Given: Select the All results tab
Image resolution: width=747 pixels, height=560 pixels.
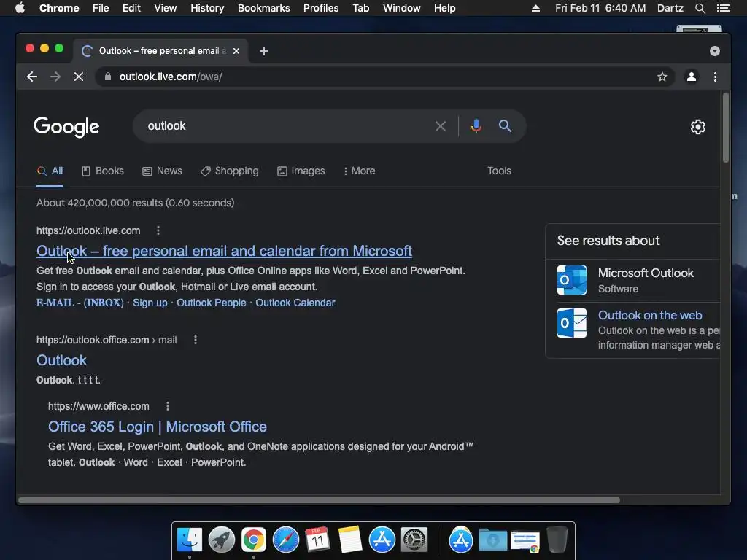Looking at the screenshot, I should click(x=50, y=171).
